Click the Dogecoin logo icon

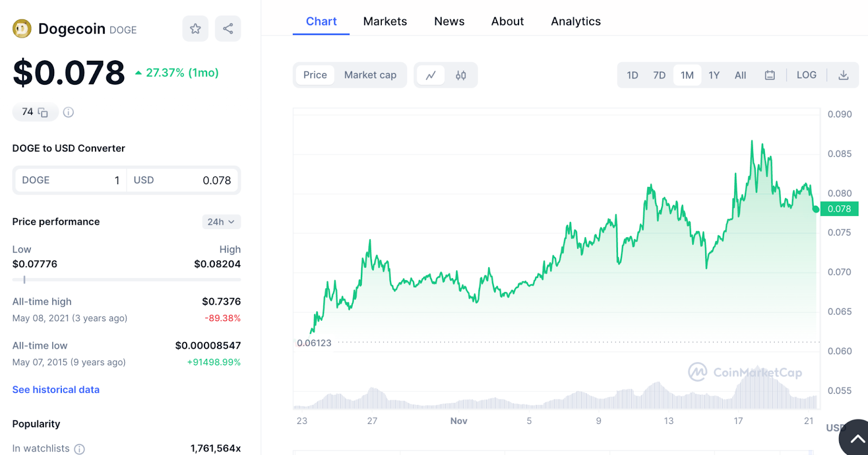point(22,29)
